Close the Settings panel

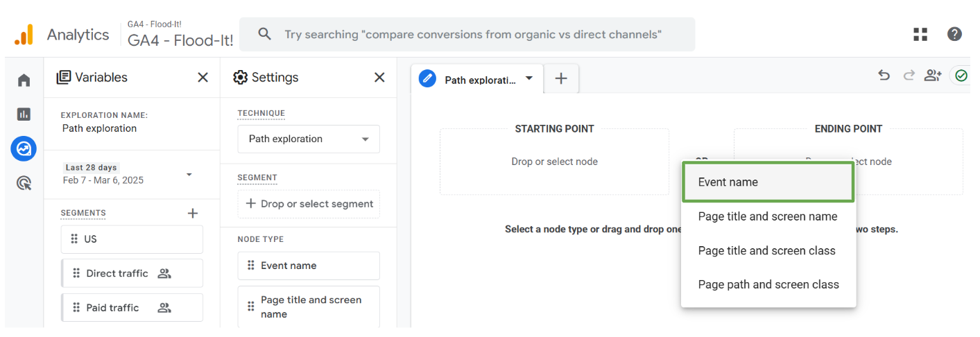coord(379,78)
